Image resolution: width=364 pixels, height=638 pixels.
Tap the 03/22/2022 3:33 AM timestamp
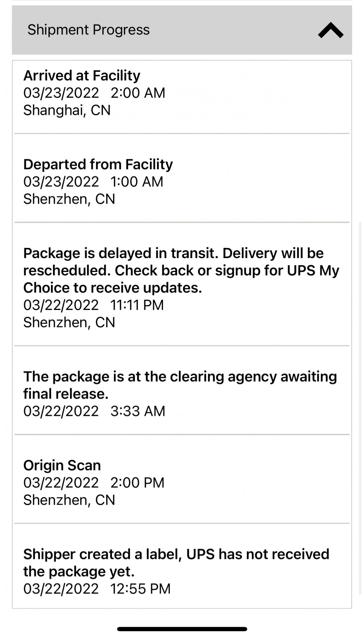[x=94, y=411]
